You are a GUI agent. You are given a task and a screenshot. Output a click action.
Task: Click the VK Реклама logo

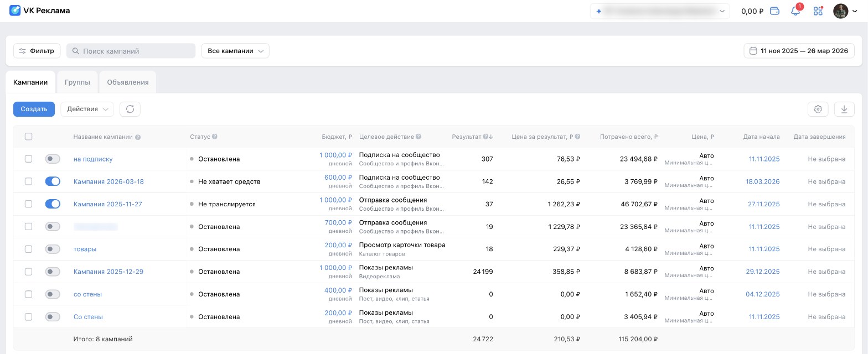pos(39,11)
